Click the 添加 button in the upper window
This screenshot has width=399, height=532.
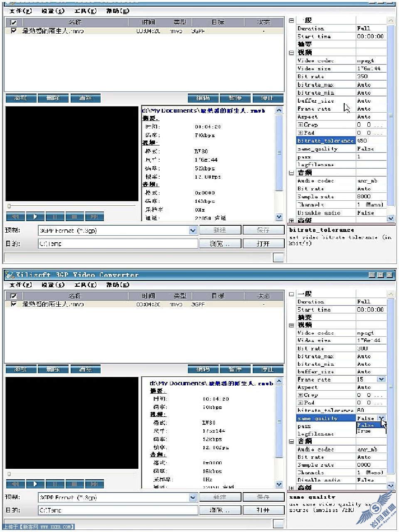coord(21,98)
